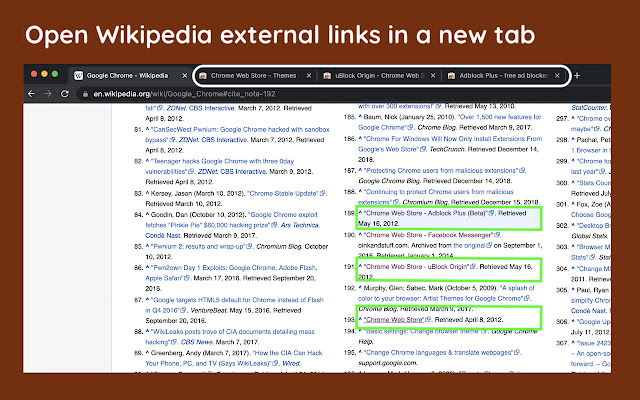Open "Protecting Chrome users from malicious extensions" link
This screenshot has height=400, width=640.
(441, 170)
